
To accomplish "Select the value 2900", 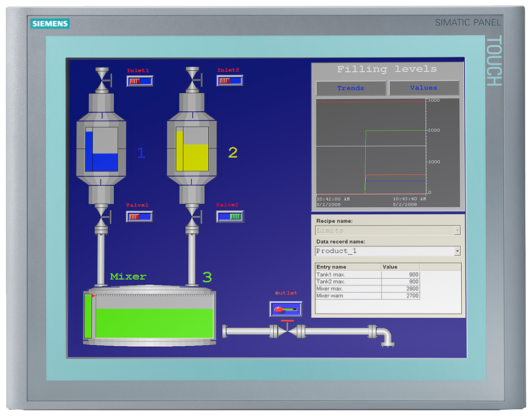I will (x=401, y=289).
